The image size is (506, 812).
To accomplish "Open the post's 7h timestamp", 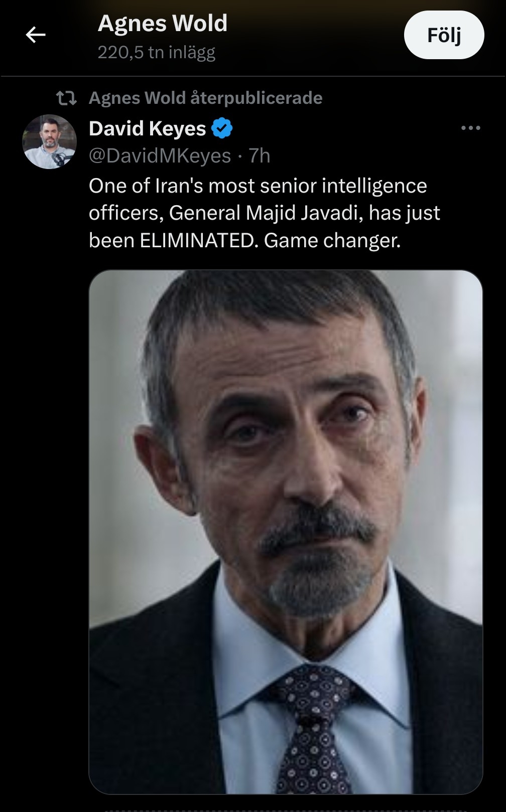I will pyautogui.click(x=260, y=156).
